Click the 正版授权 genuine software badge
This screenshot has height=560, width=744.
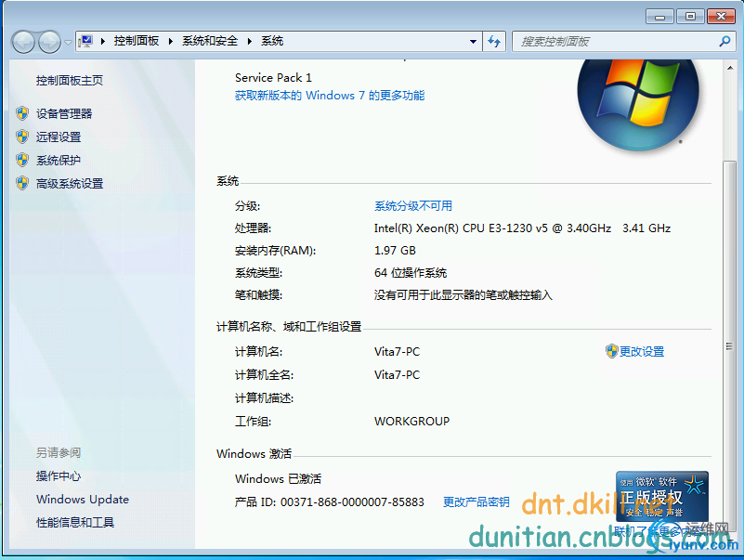[662, 497]
